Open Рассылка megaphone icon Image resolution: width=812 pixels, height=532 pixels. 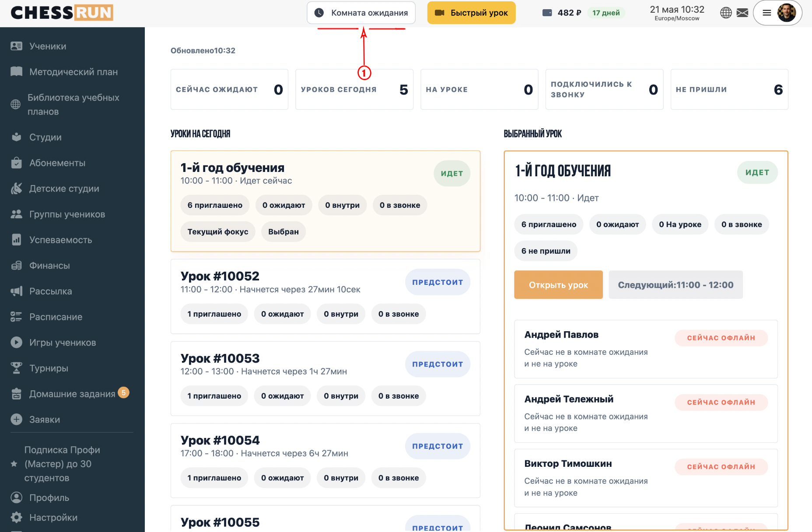click(x=16, y=291)
